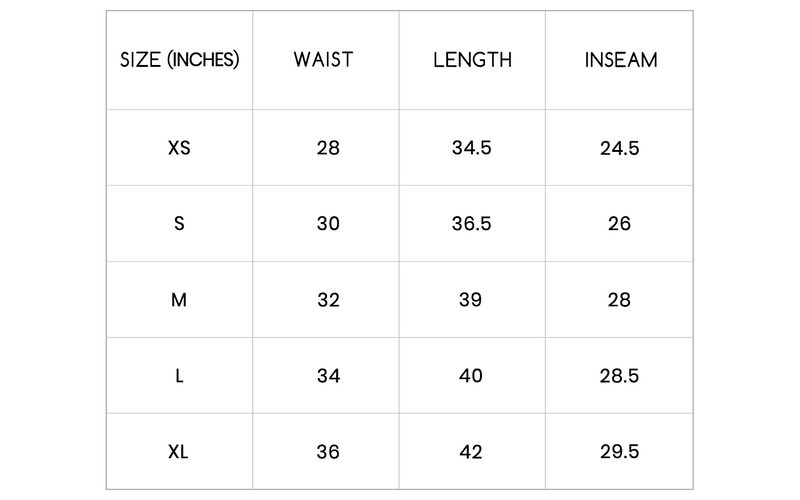The image size is (800, 500).
Task: Click length value 42 for size XL
Action: point(472,452)
